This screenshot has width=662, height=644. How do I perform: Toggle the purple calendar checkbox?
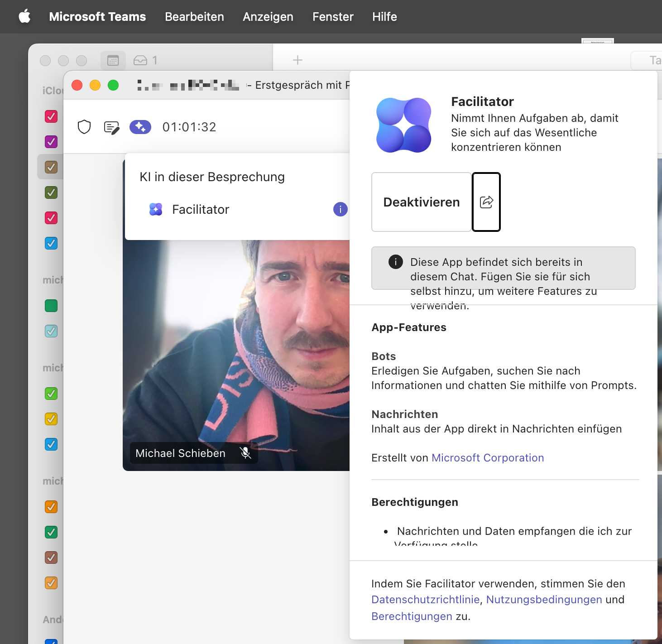click(51, 142)
